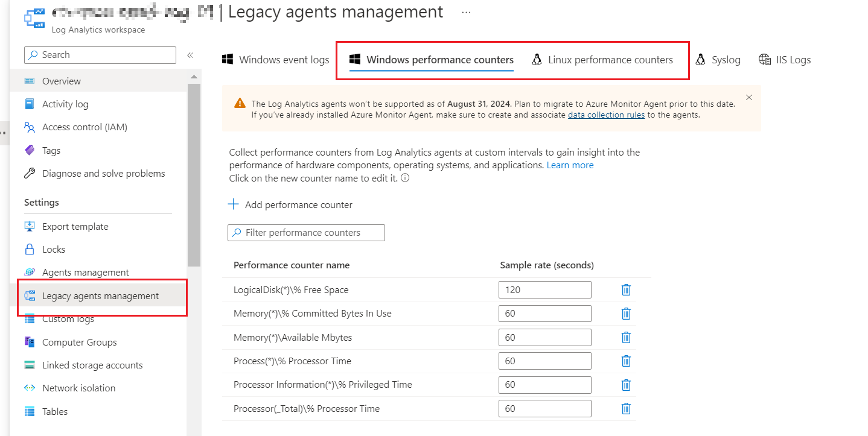Click the Filter performance counters field
Image resolution: width=868 pixels, height=436 pixels.
point(306,233)
